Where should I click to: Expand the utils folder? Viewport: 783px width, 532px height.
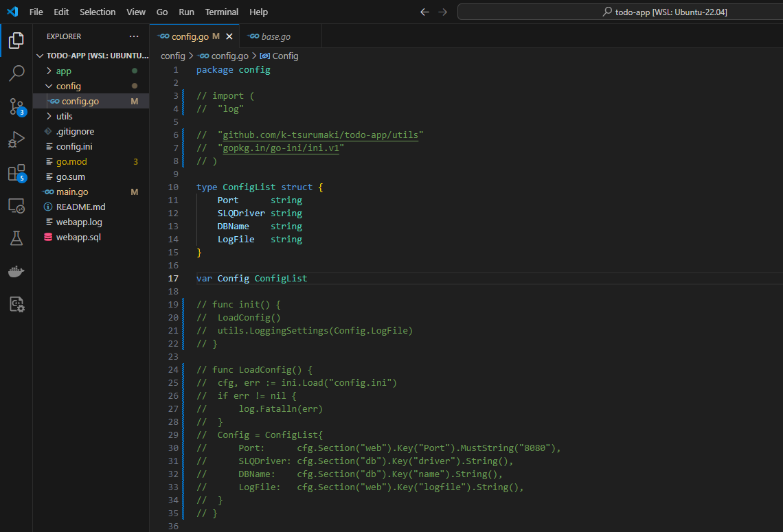tap(64, 116)
